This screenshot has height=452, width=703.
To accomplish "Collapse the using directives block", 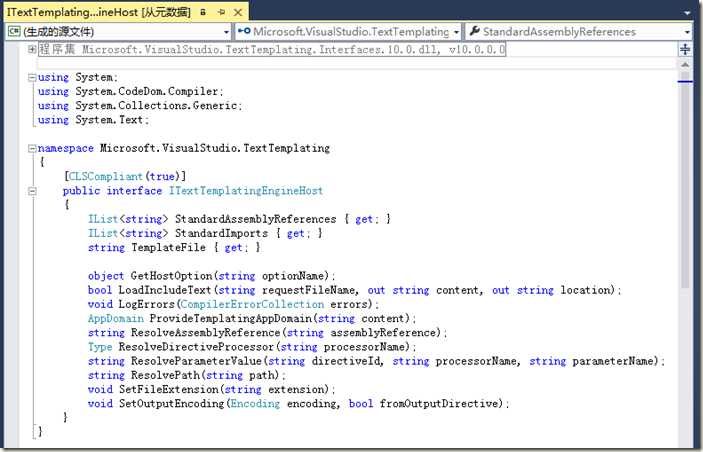I will coord(32,78).
